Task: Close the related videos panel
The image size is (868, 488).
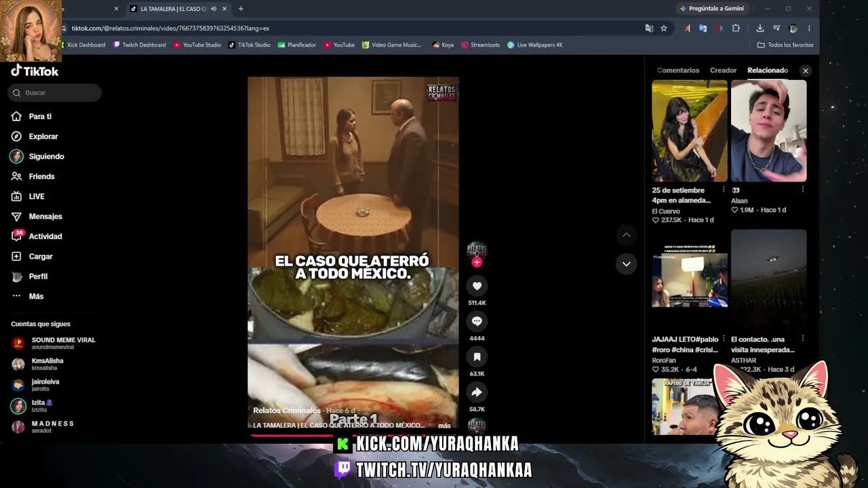Action: (806, 70)
